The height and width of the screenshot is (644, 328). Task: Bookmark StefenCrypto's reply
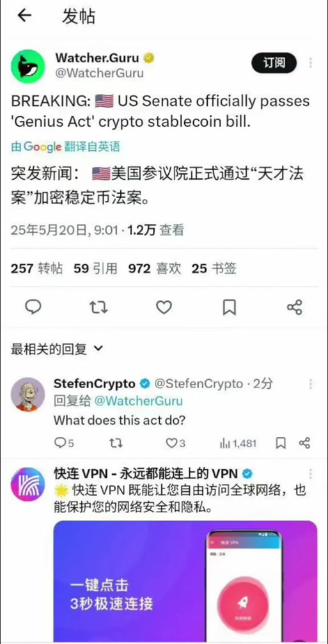281,443
